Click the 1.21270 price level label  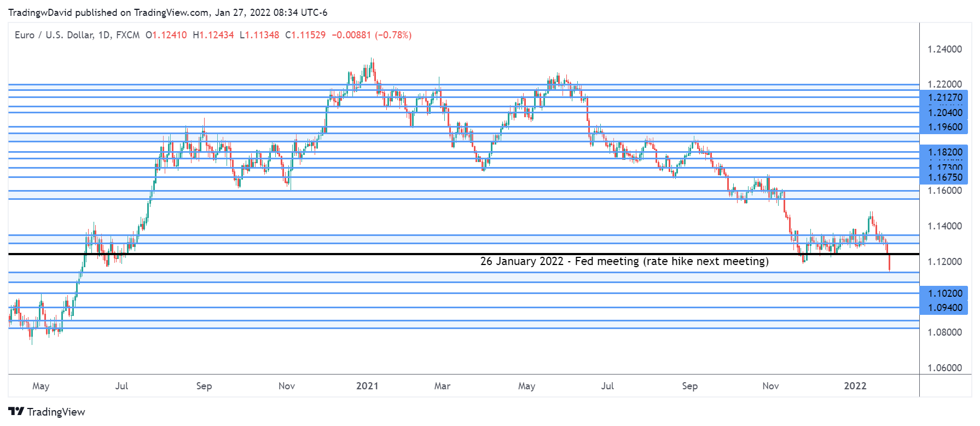tap(944, 97)
